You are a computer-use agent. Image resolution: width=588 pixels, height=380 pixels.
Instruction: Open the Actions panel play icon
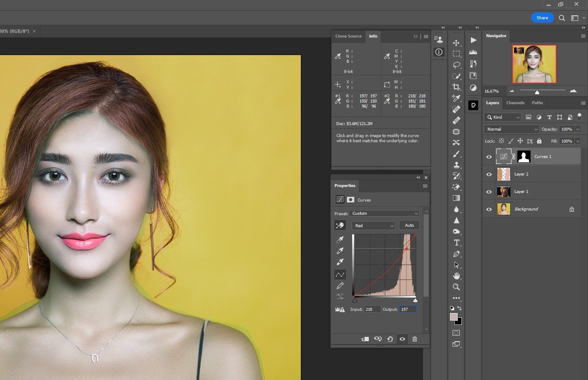coord(473,40)
